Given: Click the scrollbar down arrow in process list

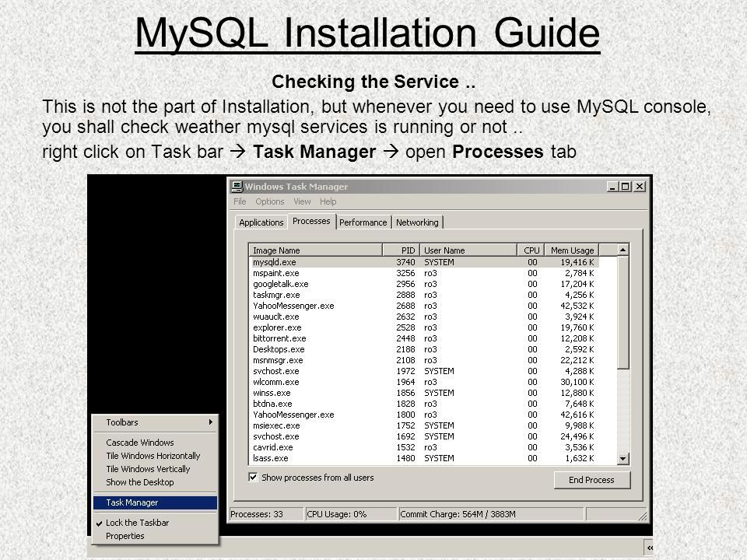Looking at the screenshot, I should coord(622,459).
